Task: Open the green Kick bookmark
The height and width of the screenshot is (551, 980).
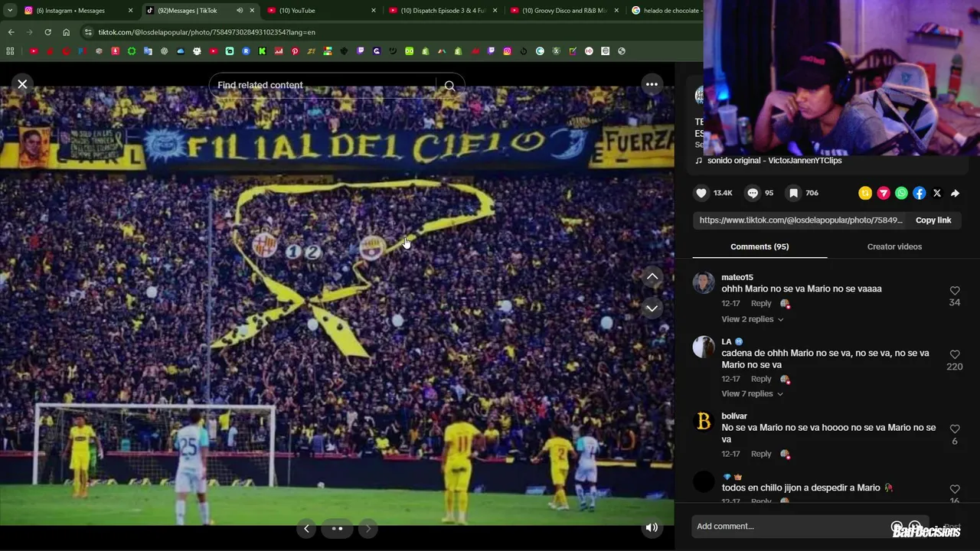Action: [x=262, y=51]
